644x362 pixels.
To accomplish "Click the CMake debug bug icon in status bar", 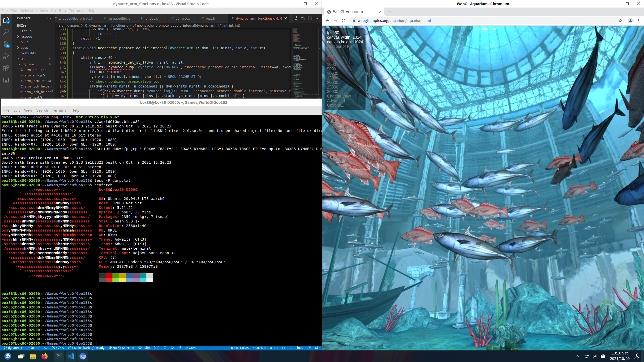I will [x=165, y=348].
